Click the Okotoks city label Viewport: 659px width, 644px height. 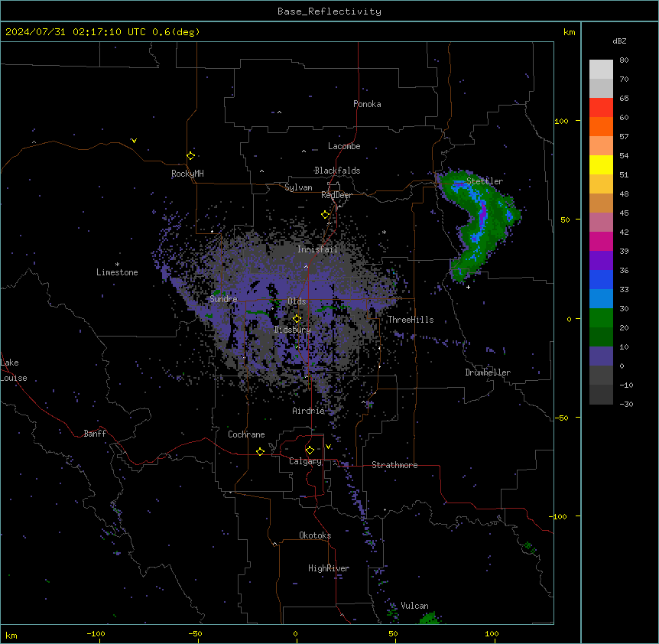pos(315,535)
